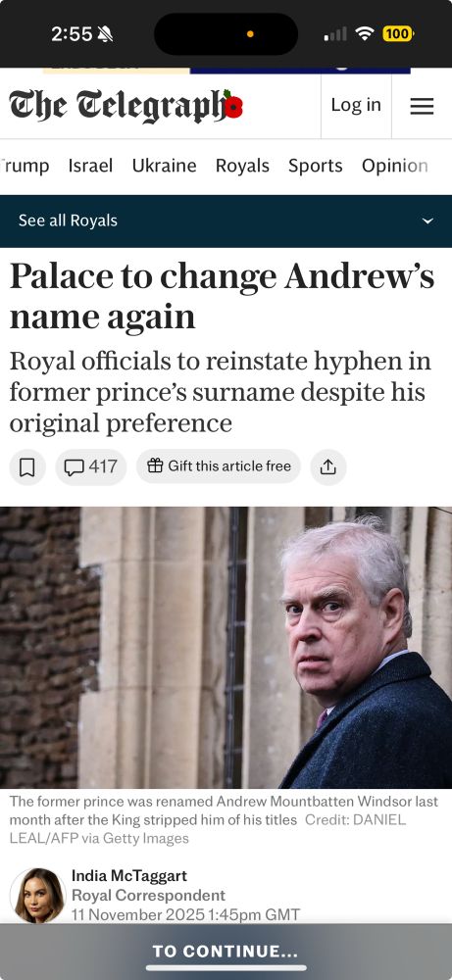
Task: Tap the share upload icon
Action: click(x=328, y=466)
